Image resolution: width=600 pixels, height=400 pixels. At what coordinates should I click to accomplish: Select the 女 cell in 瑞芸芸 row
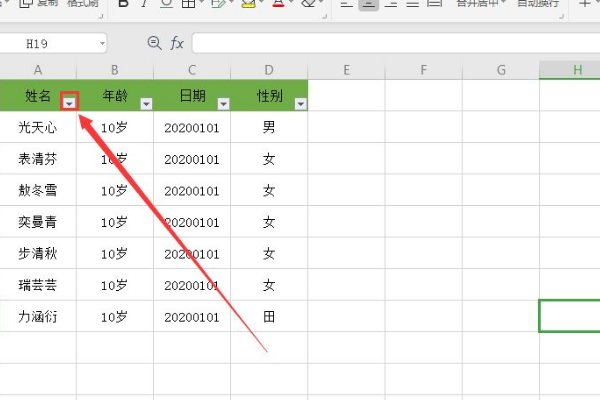(269, 285)
